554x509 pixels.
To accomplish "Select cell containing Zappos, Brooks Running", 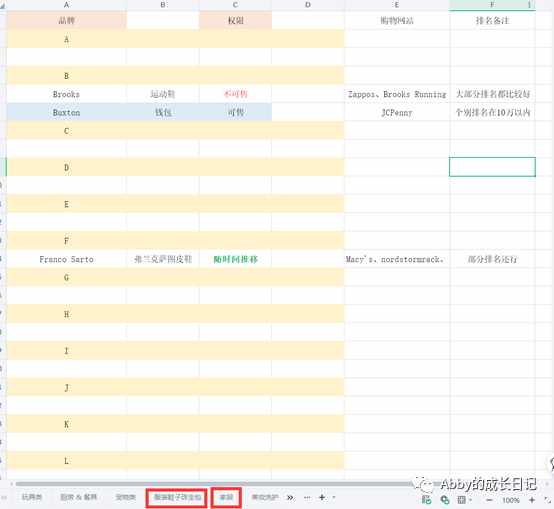I will pos(397,94).
